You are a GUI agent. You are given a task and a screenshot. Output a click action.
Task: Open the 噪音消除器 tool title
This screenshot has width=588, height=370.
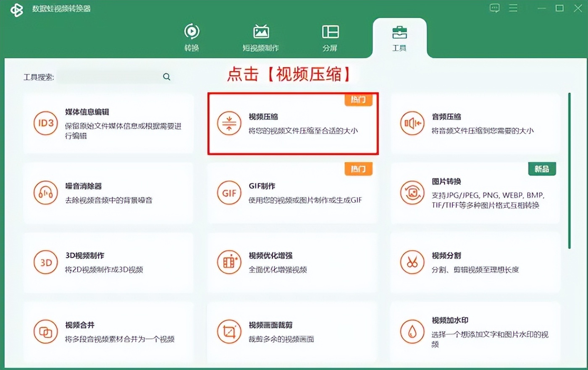(84, 186)
